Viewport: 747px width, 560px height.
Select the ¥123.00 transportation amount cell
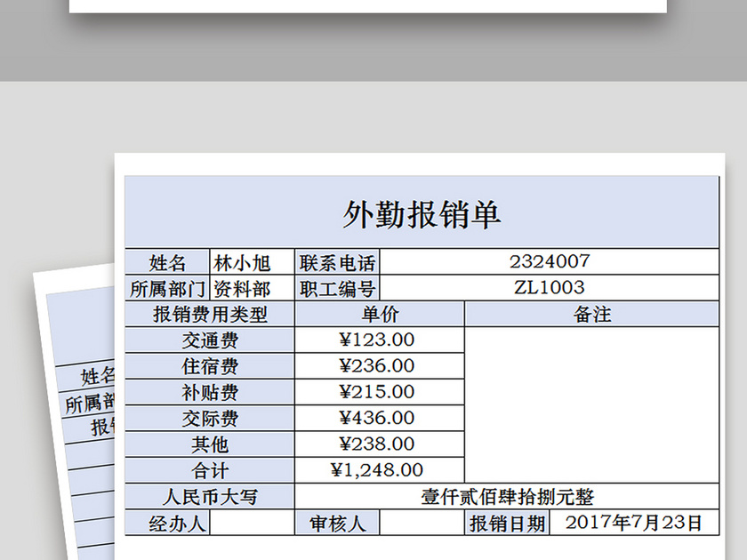click(x=378, y=340)
